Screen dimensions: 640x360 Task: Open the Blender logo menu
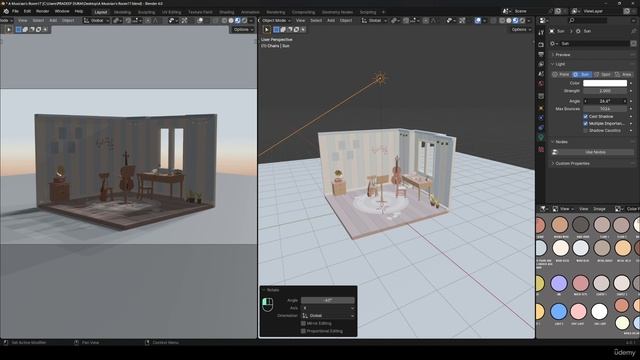coord(6,11)
